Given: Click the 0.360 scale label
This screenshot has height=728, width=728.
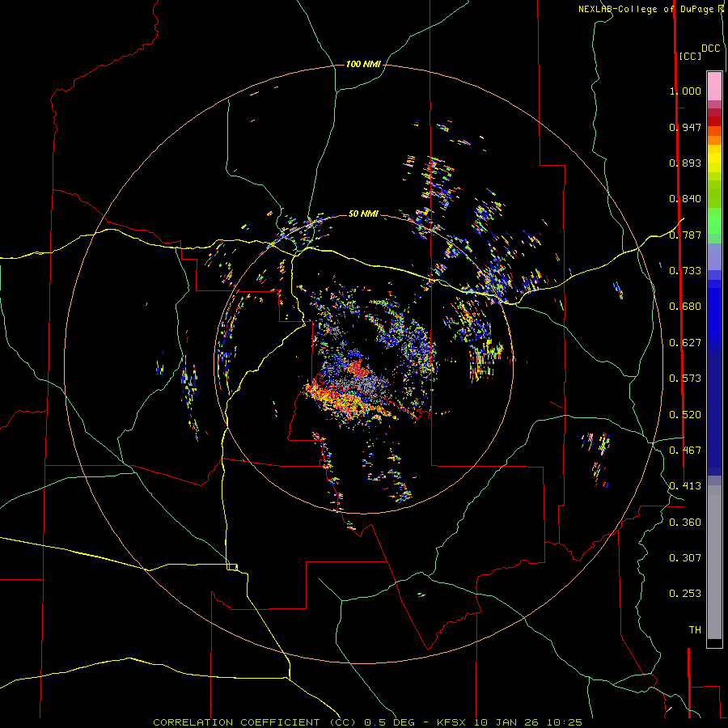Looking at the screenshot, I should tap(685, 523).
